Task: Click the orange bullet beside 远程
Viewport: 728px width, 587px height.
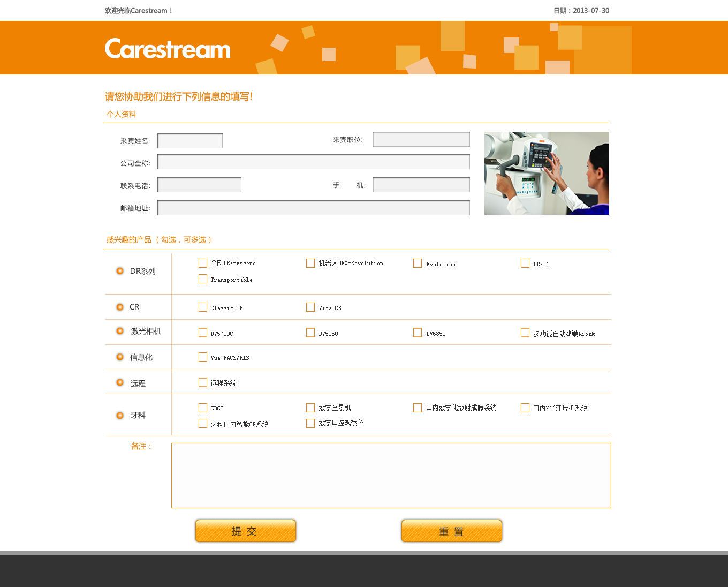Action: [x=120, y=382]
